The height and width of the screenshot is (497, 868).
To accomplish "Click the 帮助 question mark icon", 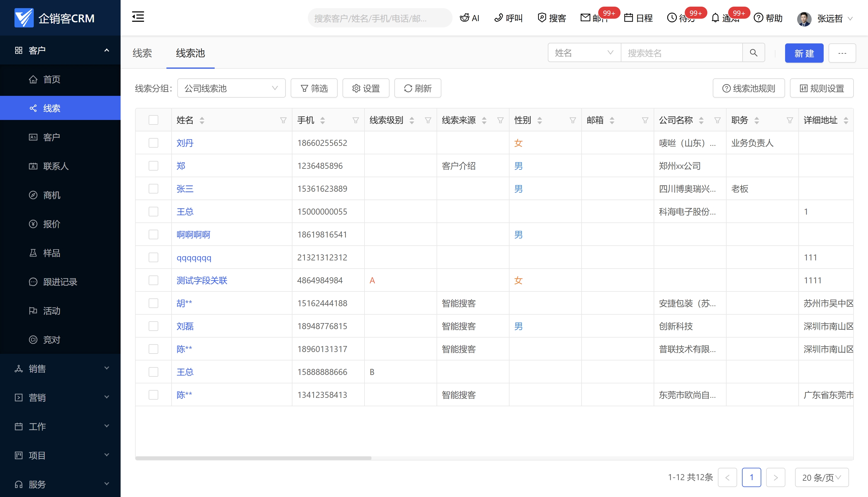I will pyautogui.click(x=758, y=18).
